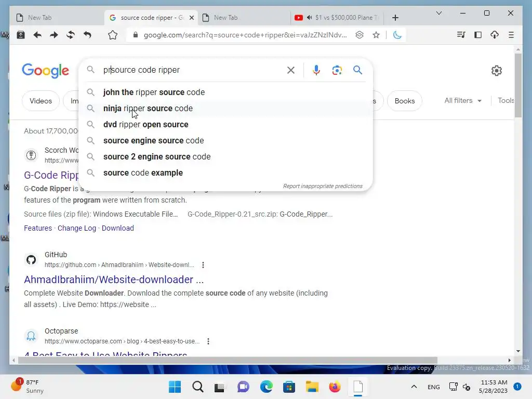Image resolution: width=532 pixels, height=399 pixels.
Task: Choose suggestion ninja ripper source code
Action: coord(225,108)
